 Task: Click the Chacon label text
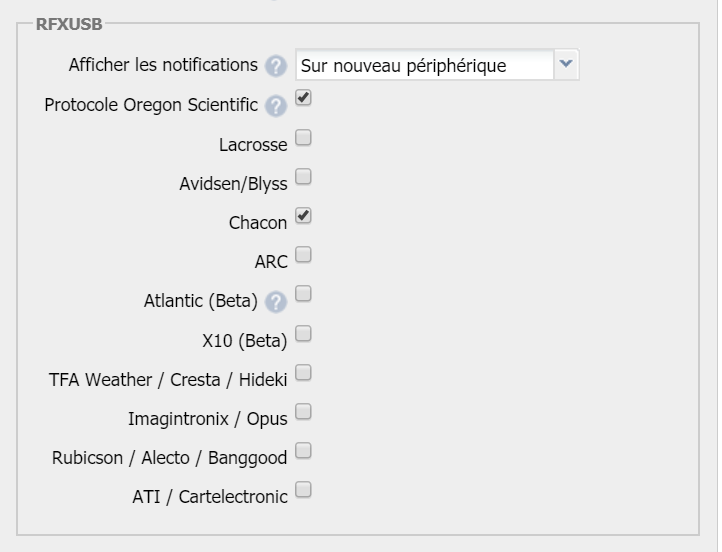(x=258, y=223)
